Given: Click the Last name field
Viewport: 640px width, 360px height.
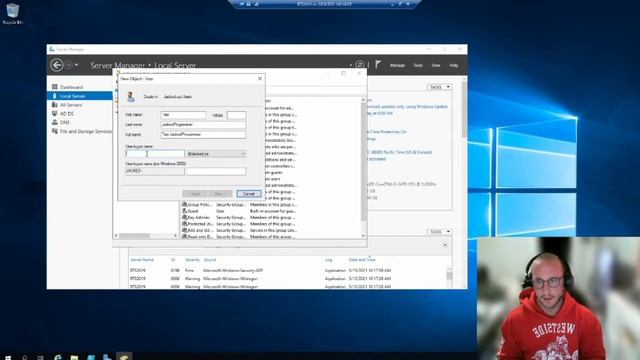Looking at the screenshot, I should (203, 124).
